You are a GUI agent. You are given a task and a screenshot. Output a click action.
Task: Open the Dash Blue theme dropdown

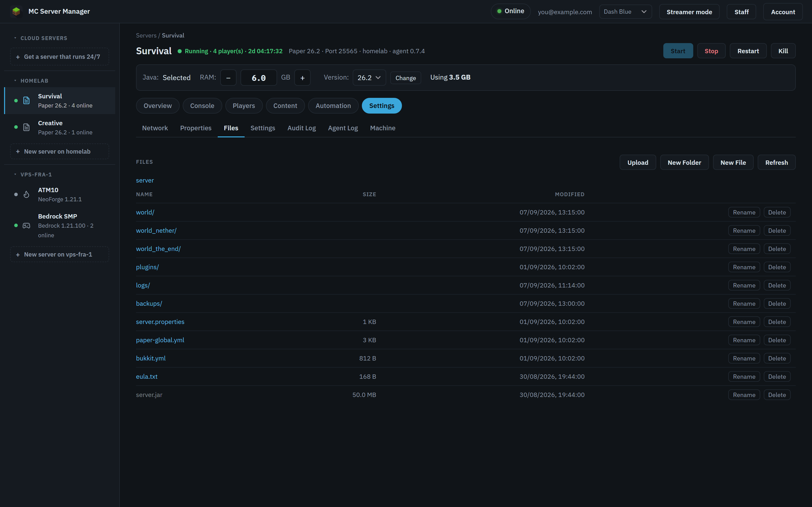pos(625,12)
